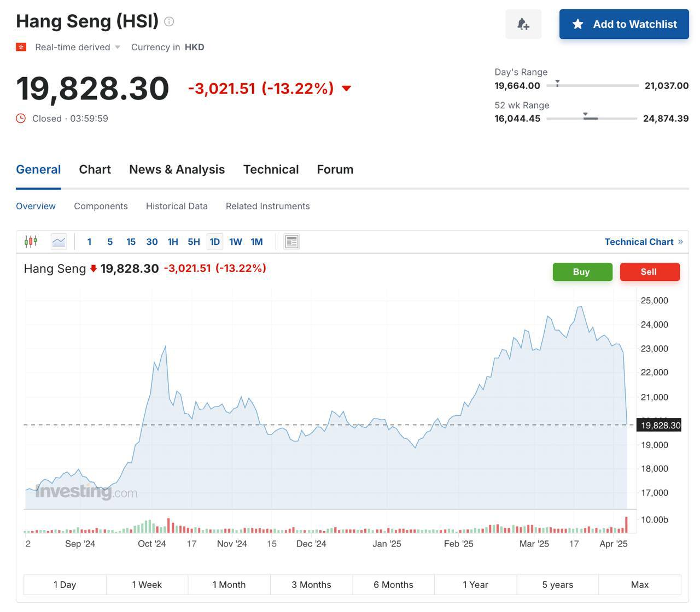The width and height of the screenshot is (700, 612).
Task: Choose the 6 Months time range
Action: click(x=393, y=585)
